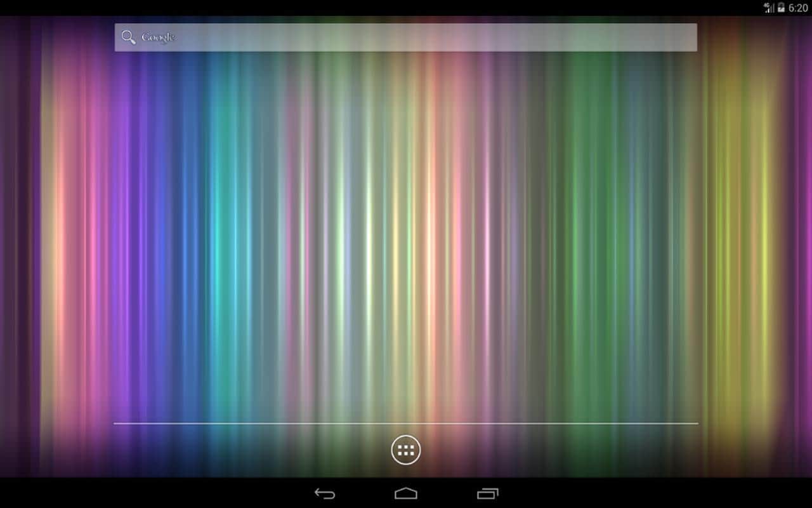This screenshot has height=508, width=812.
Task: Tap empty dock area right of app drawer
Action: tap(558, 450)
